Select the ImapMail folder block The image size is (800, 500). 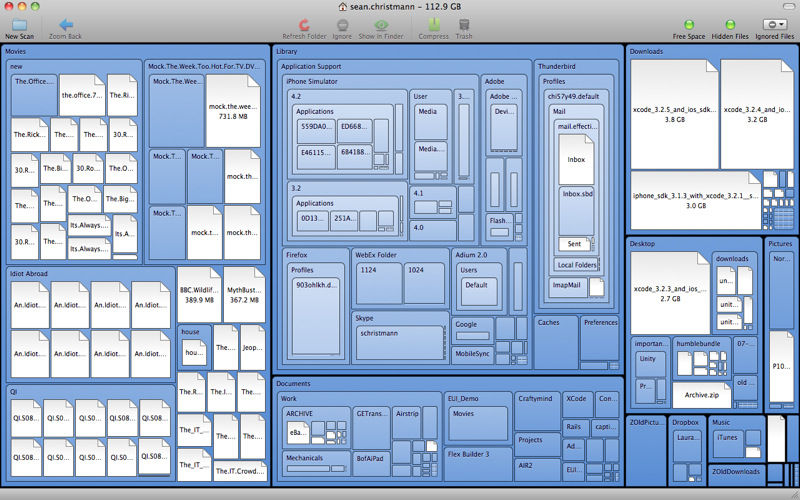[568, 288]
